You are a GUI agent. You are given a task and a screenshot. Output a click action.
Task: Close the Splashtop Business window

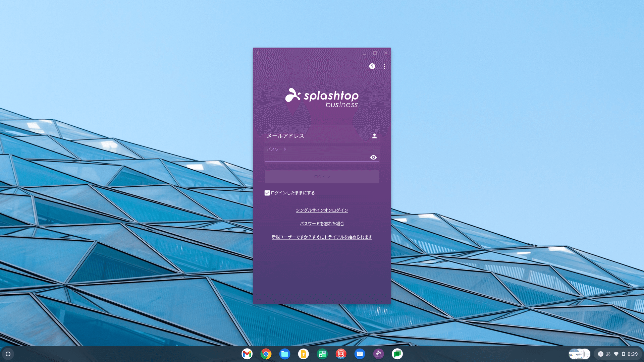point(386,53)
